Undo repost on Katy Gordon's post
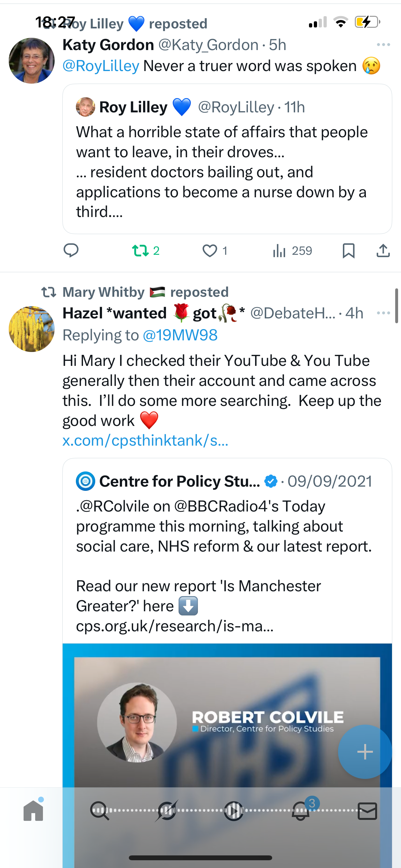The height and width of the screenshot is (868, 401). tap(140, 251)
